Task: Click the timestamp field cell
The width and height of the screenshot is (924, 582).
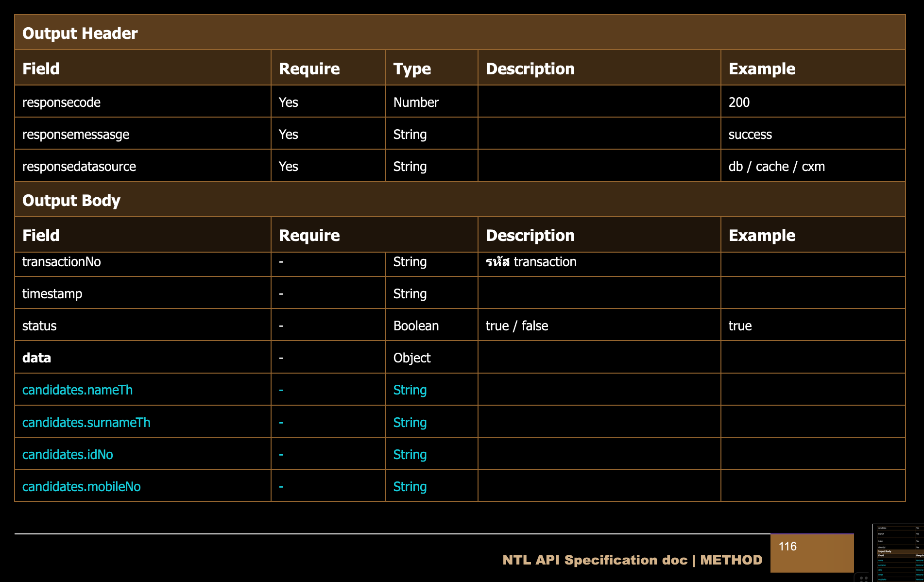Action: click(x=52, y=294)
